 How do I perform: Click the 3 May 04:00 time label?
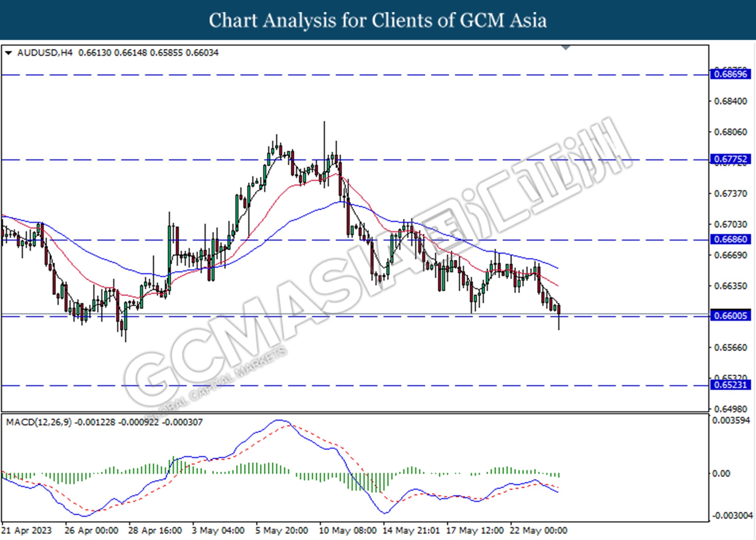218,531
